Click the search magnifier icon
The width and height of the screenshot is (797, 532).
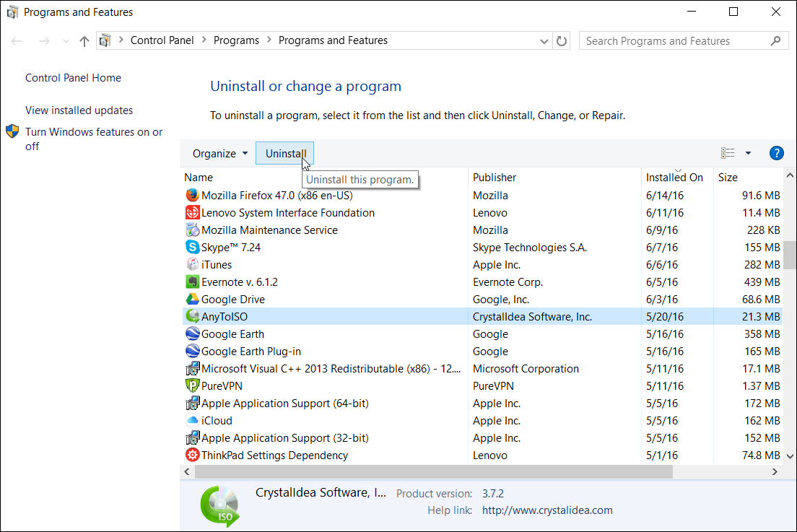775,40
